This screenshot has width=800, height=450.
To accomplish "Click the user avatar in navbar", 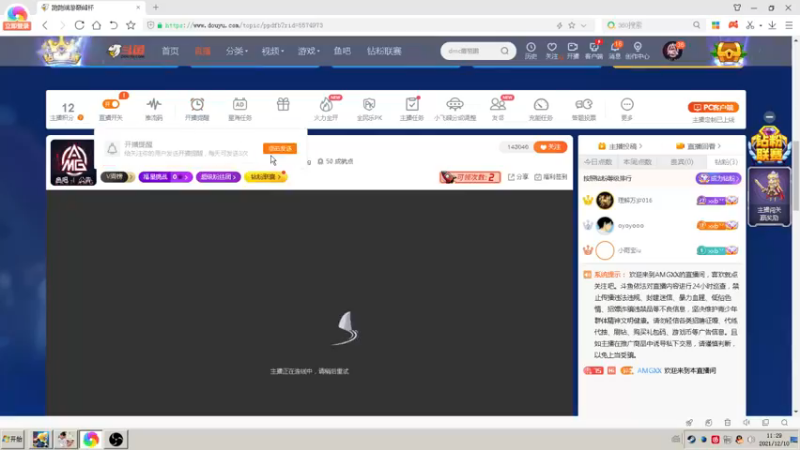I will click(x=672, y=51).
